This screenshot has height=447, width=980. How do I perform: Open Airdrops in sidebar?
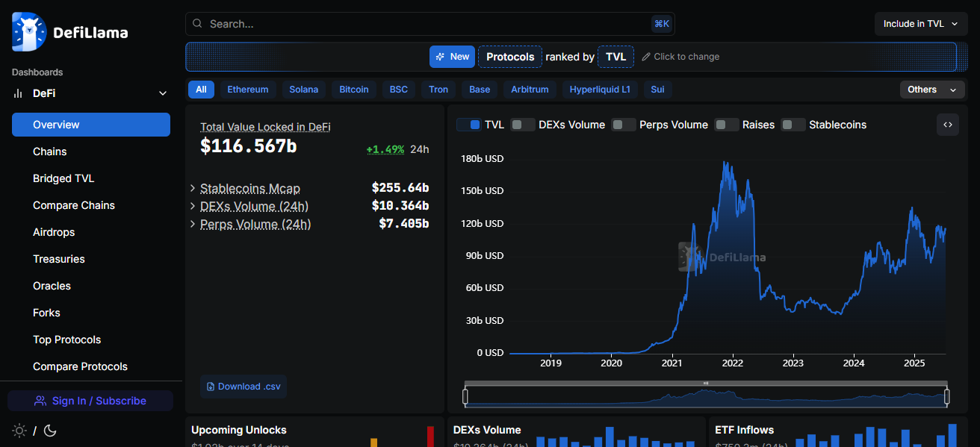(x=91, y=232)
